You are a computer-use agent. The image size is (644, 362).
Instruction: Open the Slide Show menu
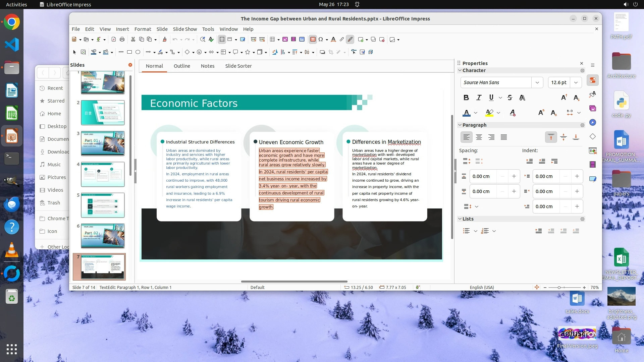coord(185,29)
